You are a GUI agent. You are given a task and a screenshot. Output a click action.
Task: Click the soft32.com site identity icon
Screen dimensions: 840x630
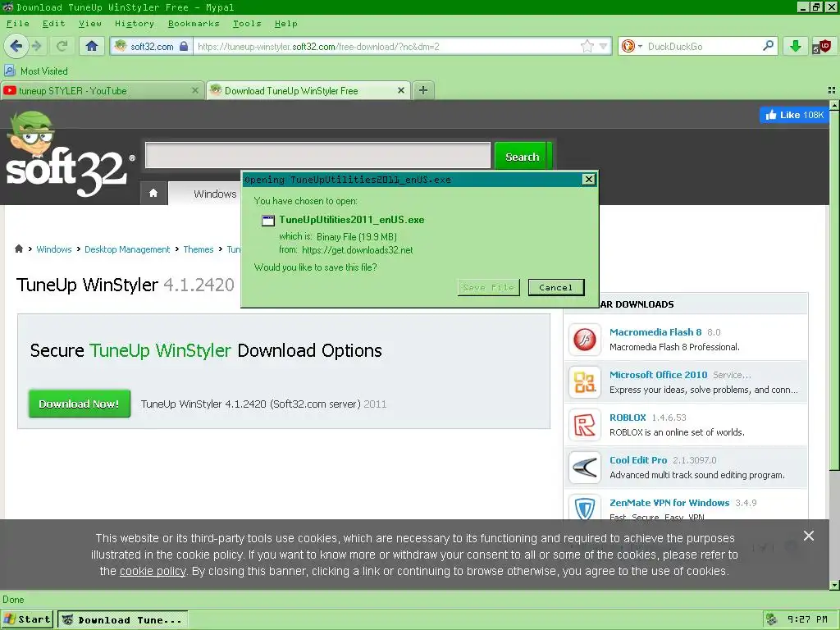click(x=121, y=46)
